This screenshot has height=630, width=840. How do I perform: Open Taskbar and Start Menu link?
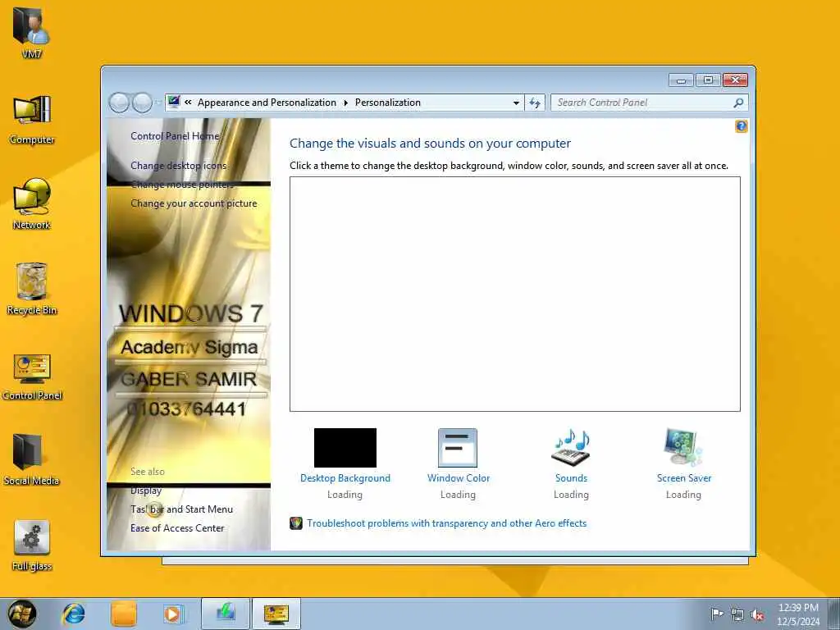(181, 509)
